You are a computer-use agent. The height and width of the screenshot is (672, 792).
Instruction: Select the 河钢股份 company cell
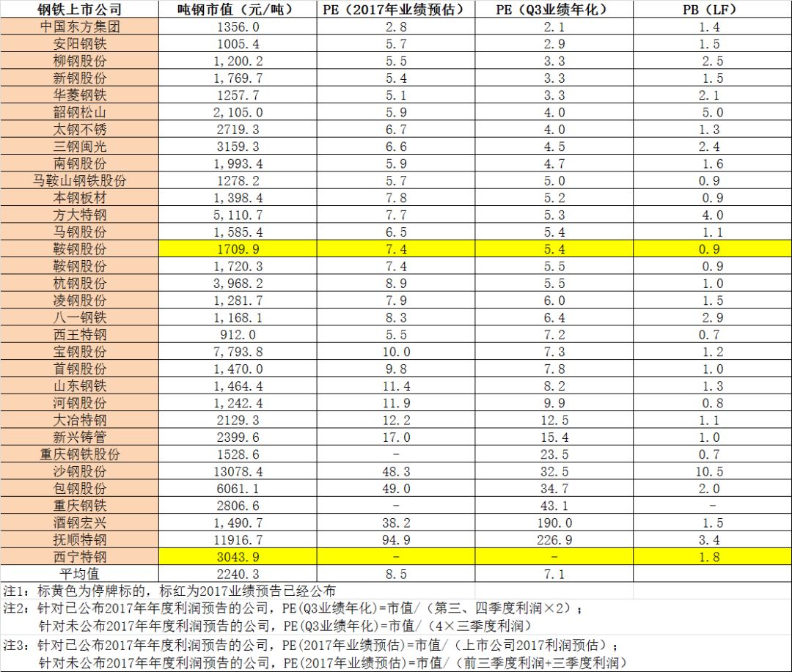(79, 403)
